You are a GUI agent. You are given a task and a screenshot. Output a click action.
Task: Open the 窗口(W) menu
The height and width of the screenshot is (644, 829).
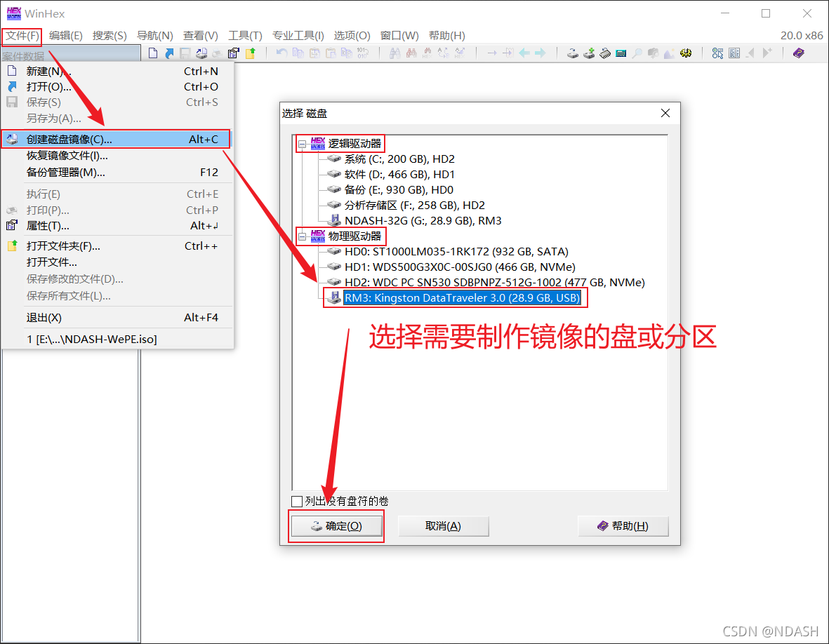[x=399, y=35]
